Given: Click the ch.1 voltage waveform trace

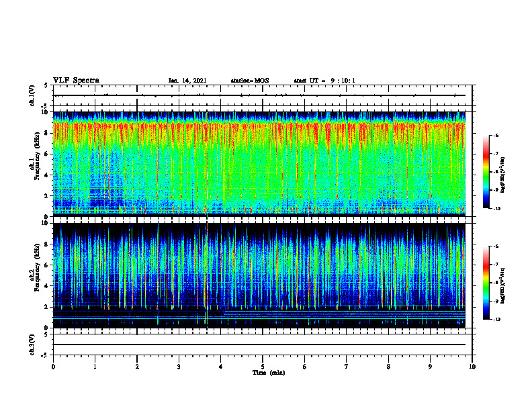Looking at the screenshot, I should (259, 95).
